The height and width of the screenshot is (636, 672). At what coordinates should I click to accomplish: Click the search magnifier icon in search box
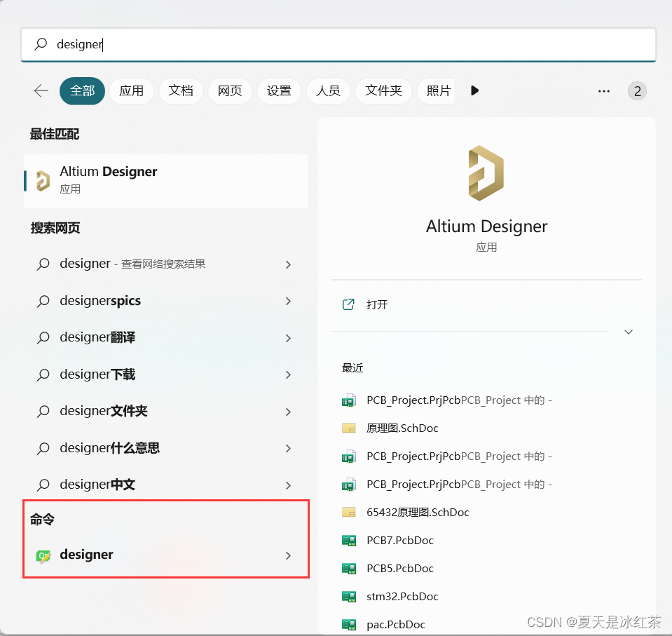41,43
